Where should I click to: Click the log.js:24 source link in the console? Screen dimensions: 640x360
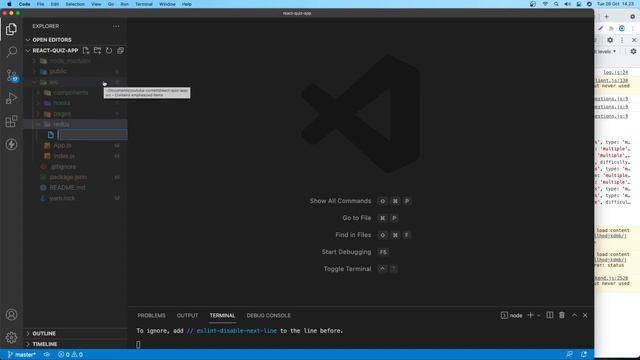click(x=616, y=73)
